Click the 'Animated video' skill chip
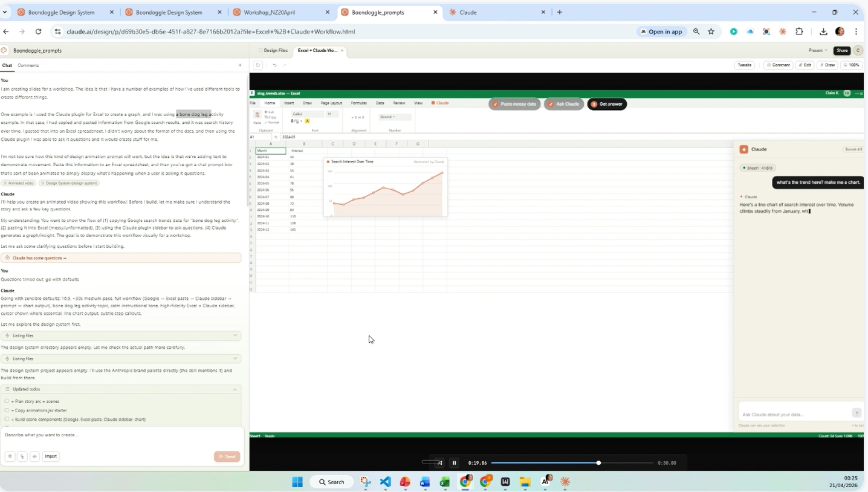 click(18, 183)
